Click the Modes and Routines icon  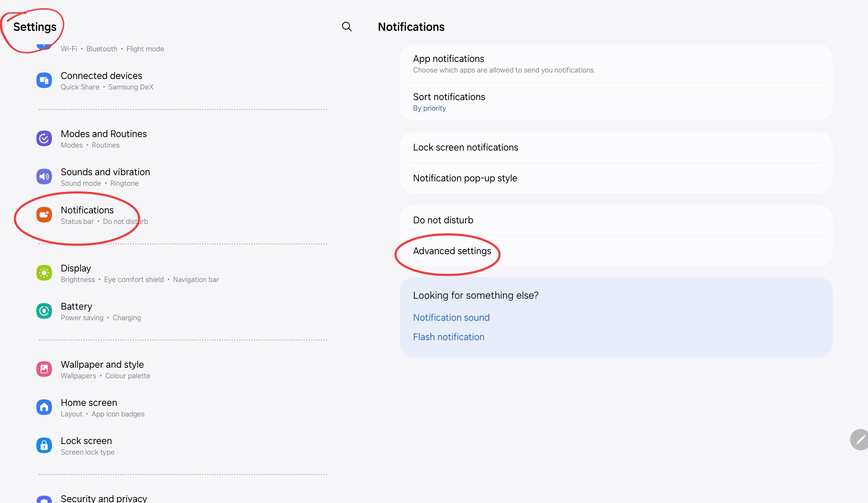click(x=44, y=139)
